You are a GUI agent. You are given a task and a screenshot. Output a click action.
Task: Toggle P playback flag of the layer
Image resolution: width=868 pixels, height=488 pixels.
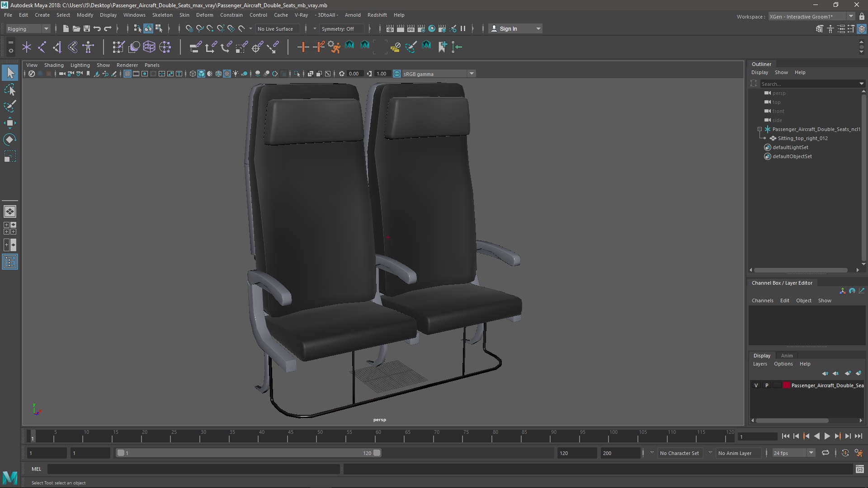point(766,385)
